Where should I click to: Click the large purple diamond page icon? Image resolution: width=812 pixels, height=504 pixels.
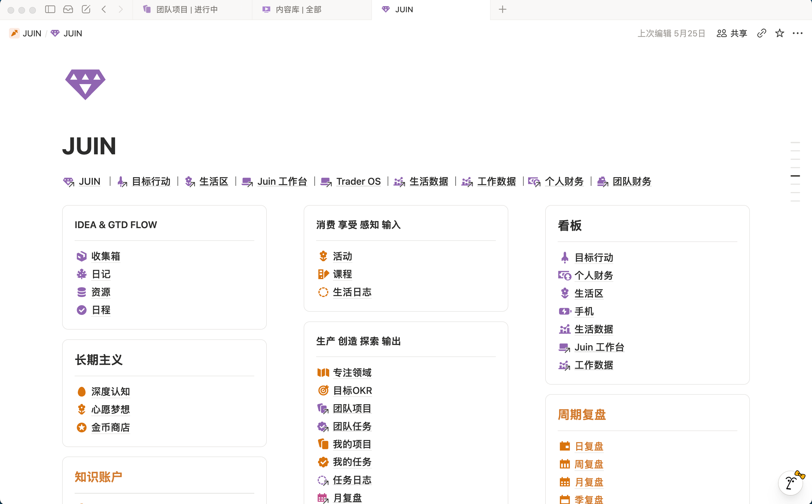pyautogui.click(x=85, y=84)
